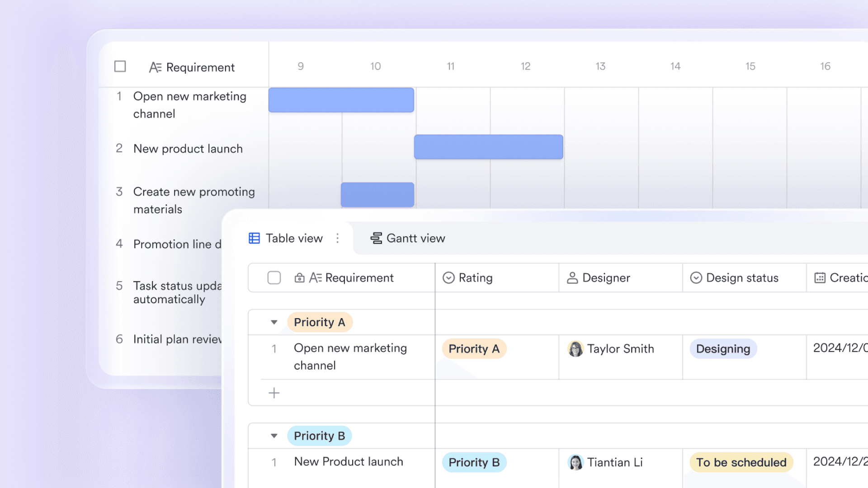Collapse the Priority A group
This screenshot has height=488, width=868.
(274, 322)
